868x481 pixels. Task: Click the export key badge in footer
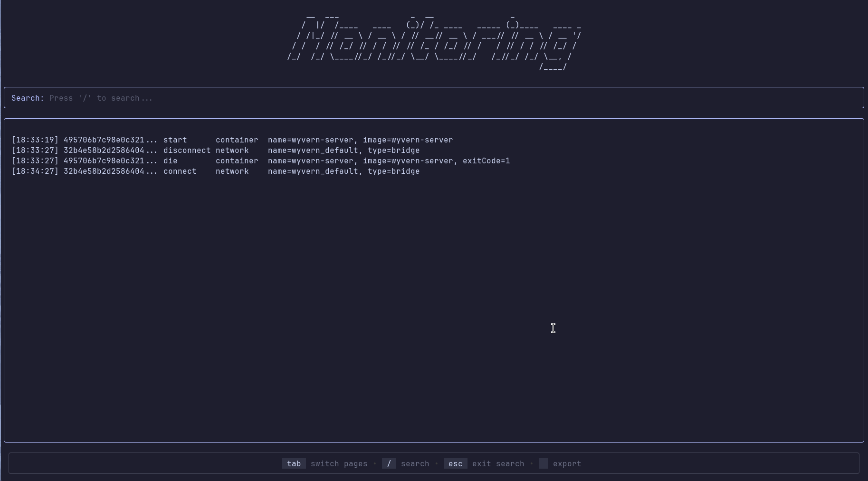tap(543, 463)
